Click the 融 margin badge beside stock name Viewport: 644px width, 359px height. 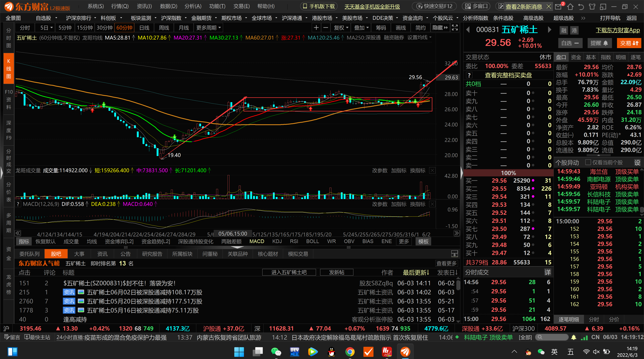point(564,30)
